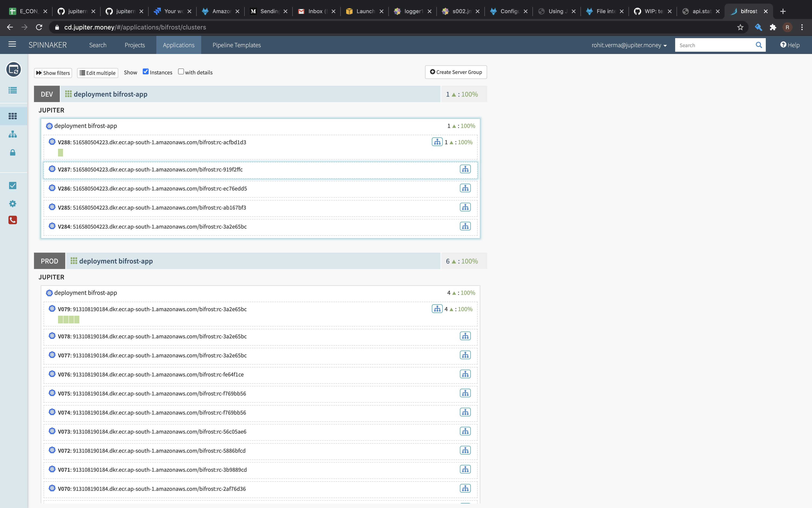Open the Firewalls lock icon in sidebar
812x508 pixels.
click(x=13, y=153)
